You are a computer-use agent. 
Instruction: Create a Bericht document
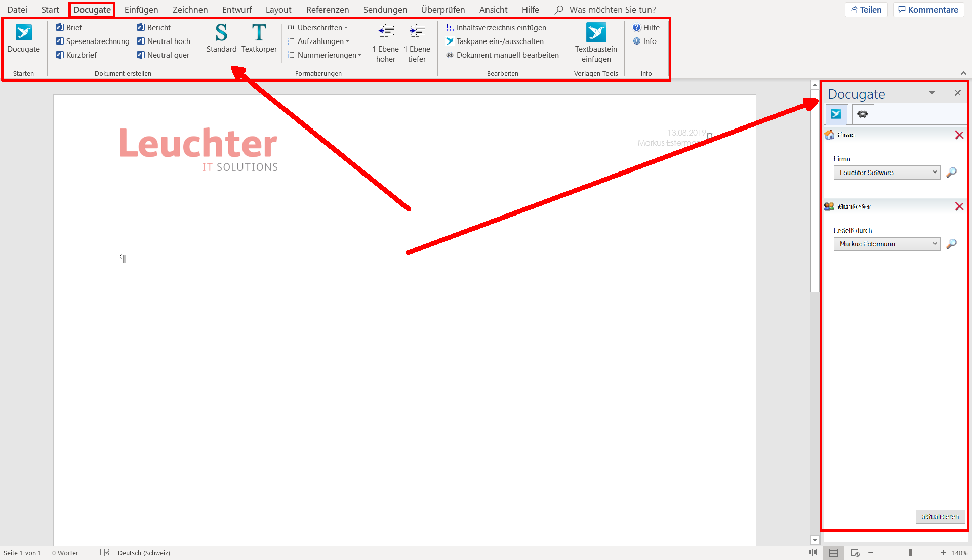tap(153, 27)
